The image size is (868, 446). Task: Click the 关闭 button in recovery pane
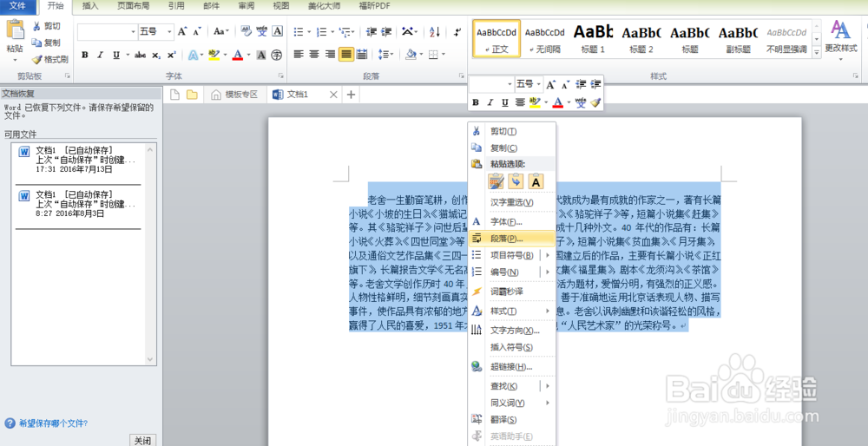pos(143,441)
